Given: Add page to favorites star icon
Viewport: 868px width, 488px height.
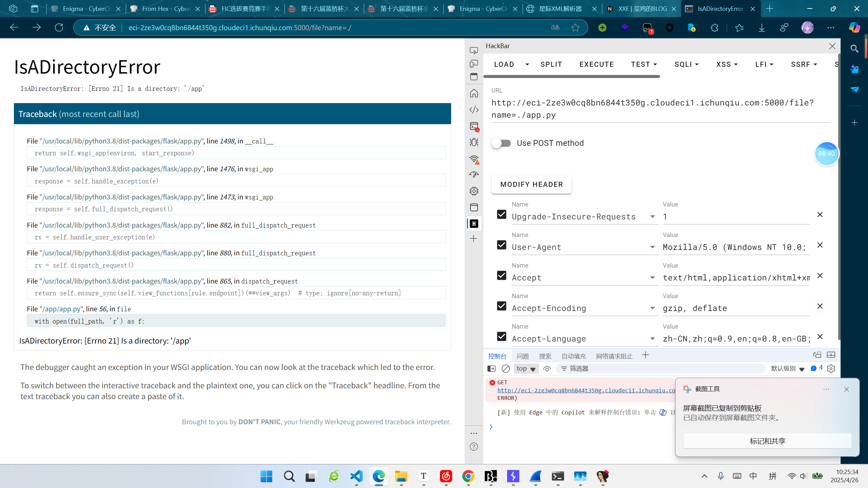Looking at the screenshot, I should pos(575,27).
